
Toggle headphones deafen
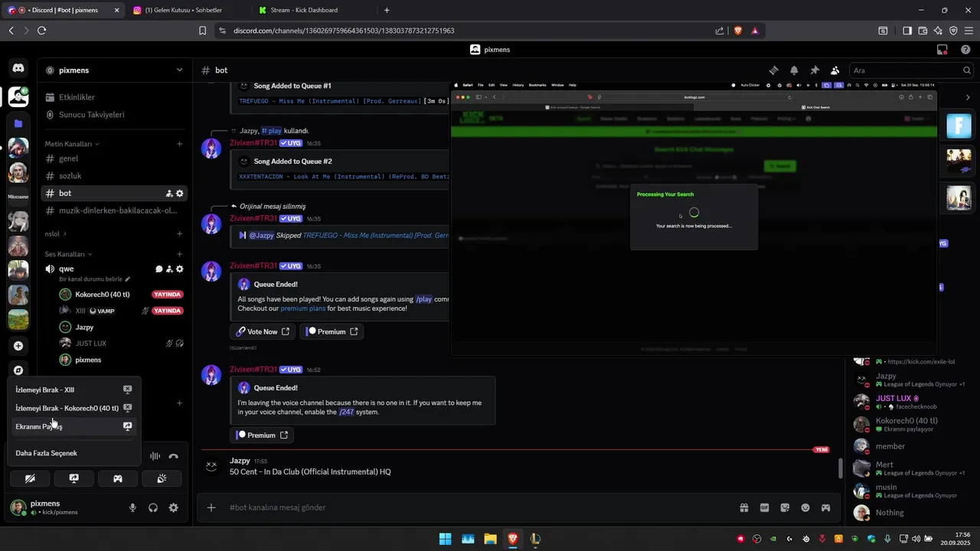[153, 507]
